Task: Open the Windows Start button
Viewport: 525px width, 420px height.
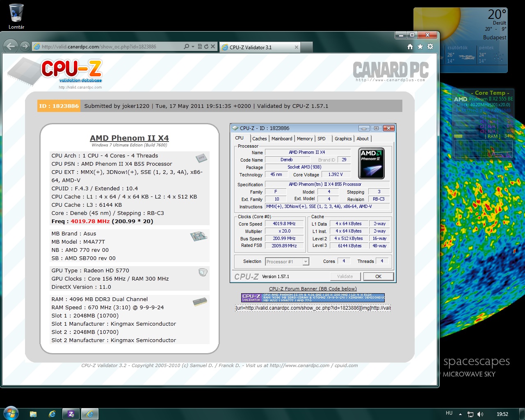Action: 10,413
